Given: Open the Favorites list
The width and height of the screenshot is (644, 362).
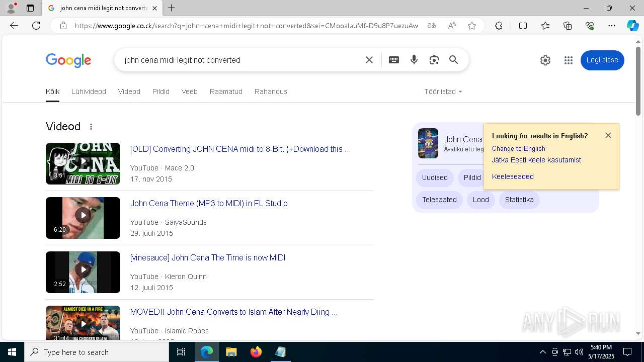Looking at the screenshot, I should pos(545,26).
